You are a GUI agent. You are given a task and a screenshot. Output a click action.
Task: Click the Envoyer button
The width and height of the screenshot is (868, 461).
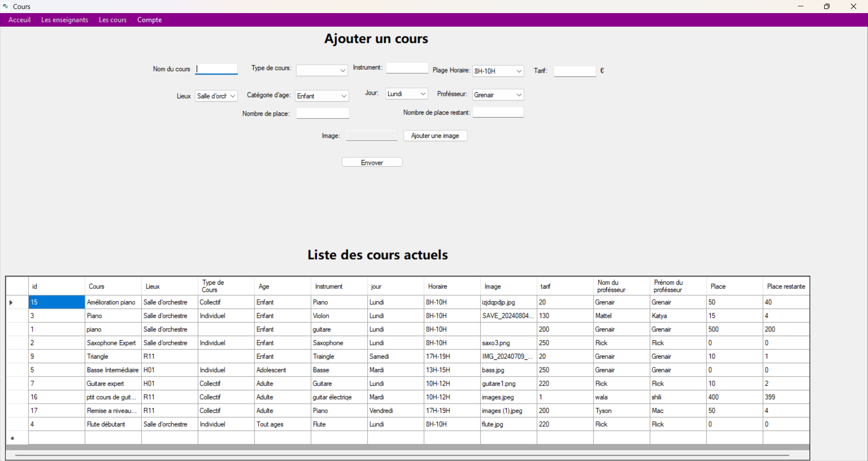click(x=372, y=162)
